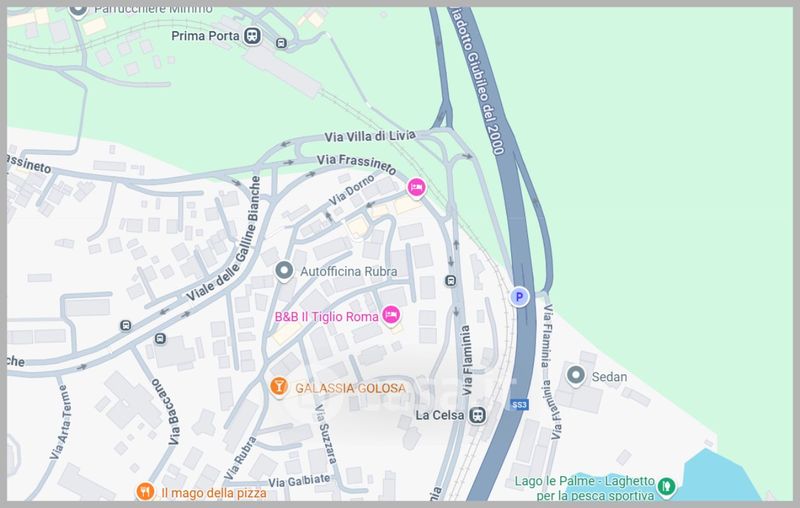Click the Il mago della pizza restaurant icon

pos(145,492)
